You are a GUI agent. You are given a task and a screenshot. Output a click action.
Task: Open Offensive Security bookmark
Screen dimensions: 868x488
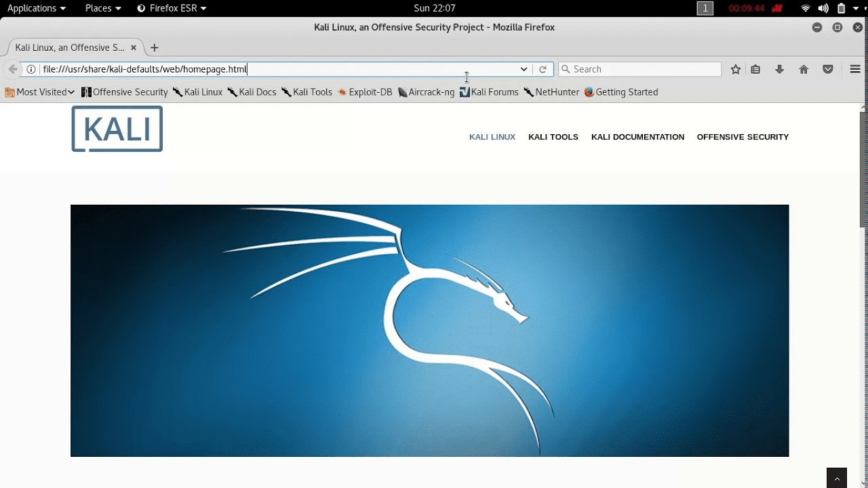pos(125,92)
